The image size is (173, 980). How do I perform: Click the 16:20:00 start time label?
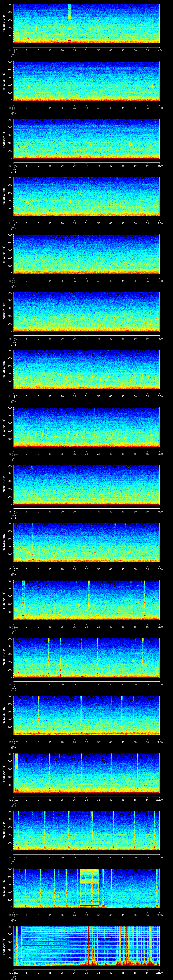point(13,742)
